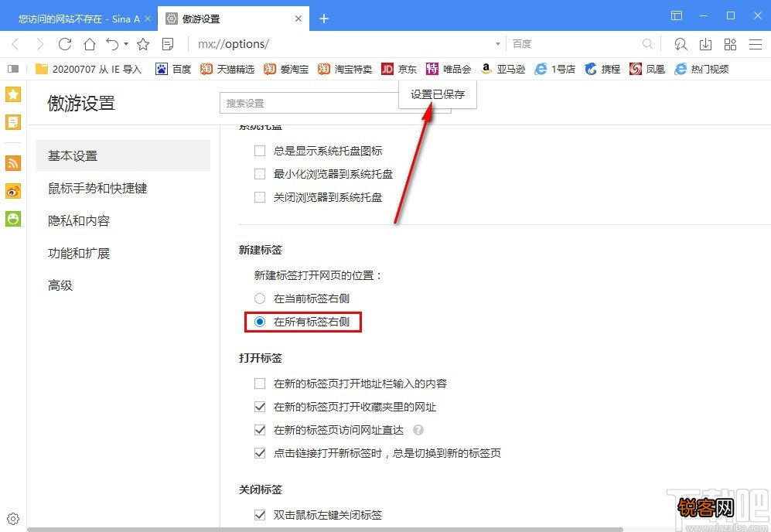
Task: Click the horizontal scrollbar at bottom
Action: click(325, 530)
